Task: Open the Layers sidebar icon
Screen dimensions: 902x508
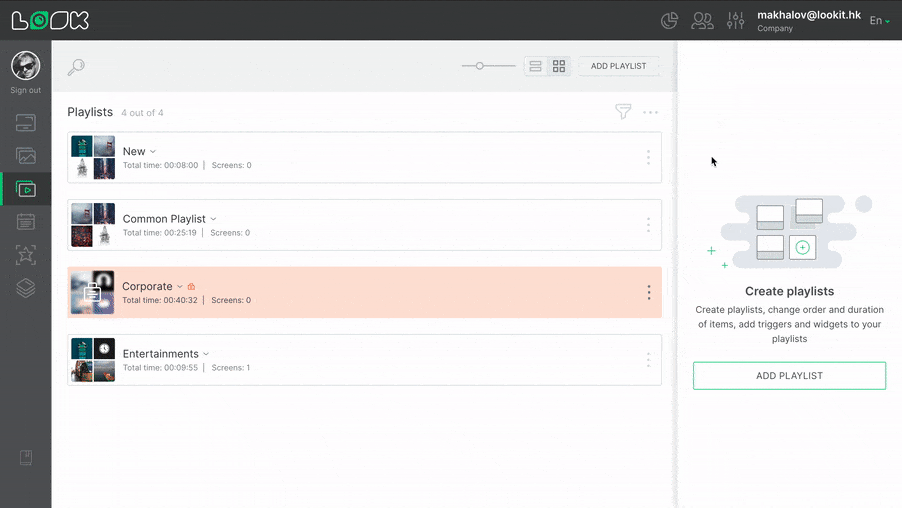Action: [x=26, y=287]
